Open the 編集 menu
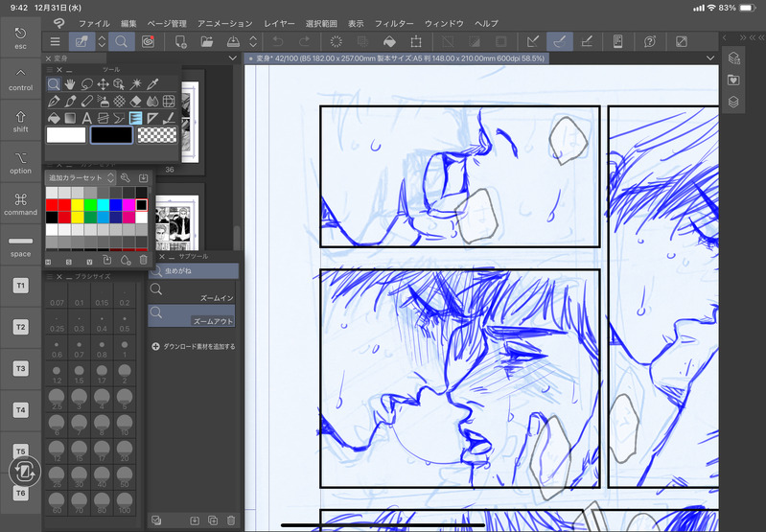This screenshot has height=532, width=766. coord(128,23)
